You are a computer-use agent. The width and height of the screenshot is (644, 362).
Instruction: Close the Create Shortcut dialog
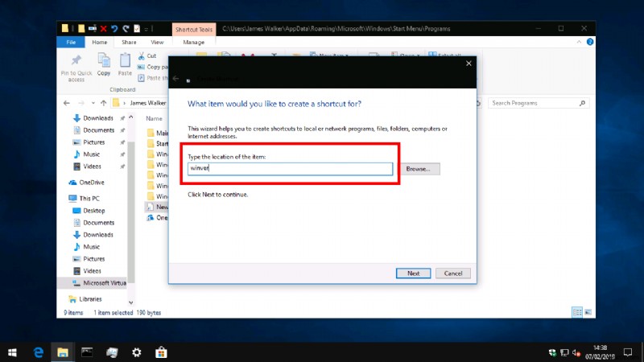(x=469, y=64)
